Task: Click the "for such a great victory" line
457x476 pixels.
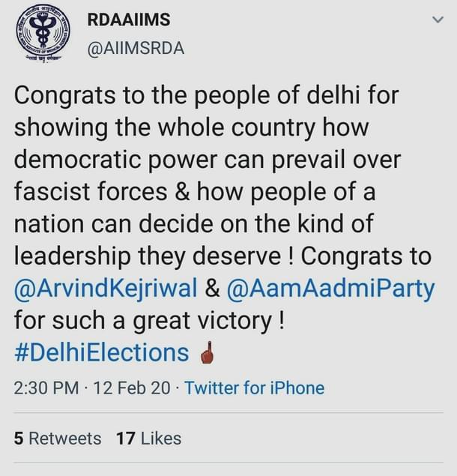Action: point(148,321)
